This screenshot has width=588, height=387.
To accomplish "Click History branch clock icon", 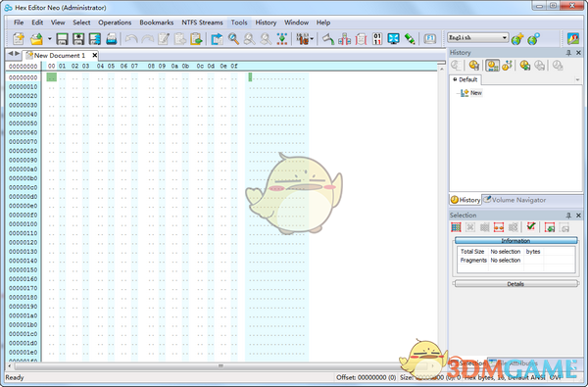I will coord(508,66).
